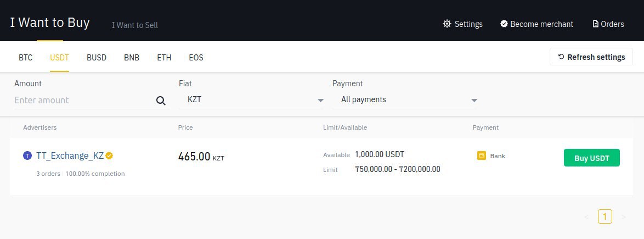Expand the Fiat KZT dropdown
Viewport: 644px width, 239px height.
pos(251,100)
